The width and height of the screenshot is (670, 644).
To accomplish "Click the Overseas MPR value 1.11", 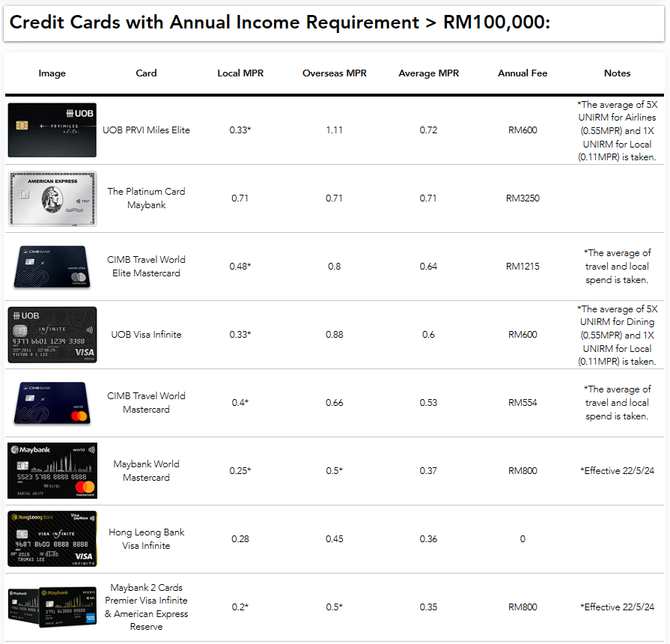I will (x=334, y=130).
